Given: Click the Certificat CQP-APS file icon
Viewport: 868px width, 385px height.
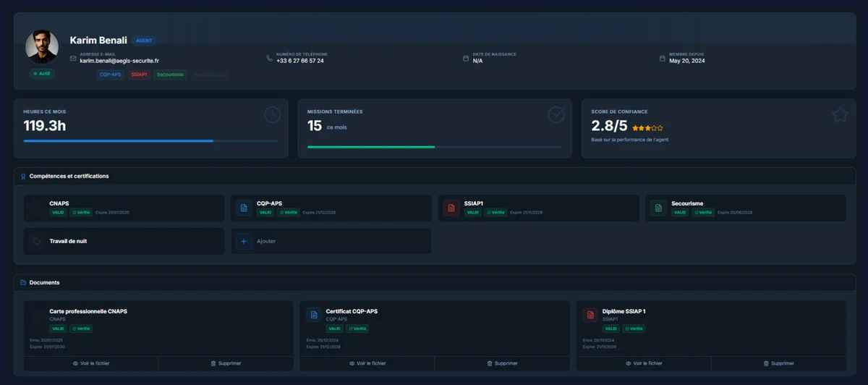Looking at the screenshot, I should coord(313,316).
